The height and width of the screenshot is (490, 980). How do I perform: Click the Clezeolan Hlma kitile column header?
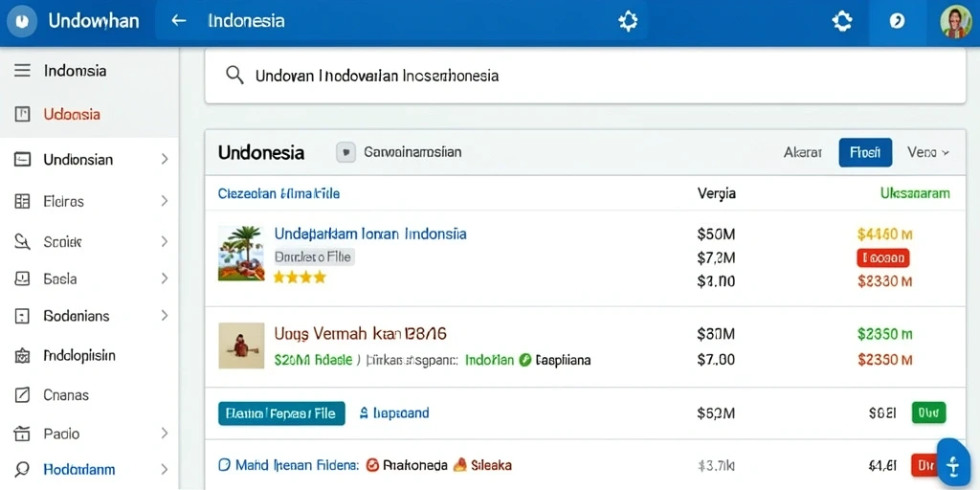278,193
